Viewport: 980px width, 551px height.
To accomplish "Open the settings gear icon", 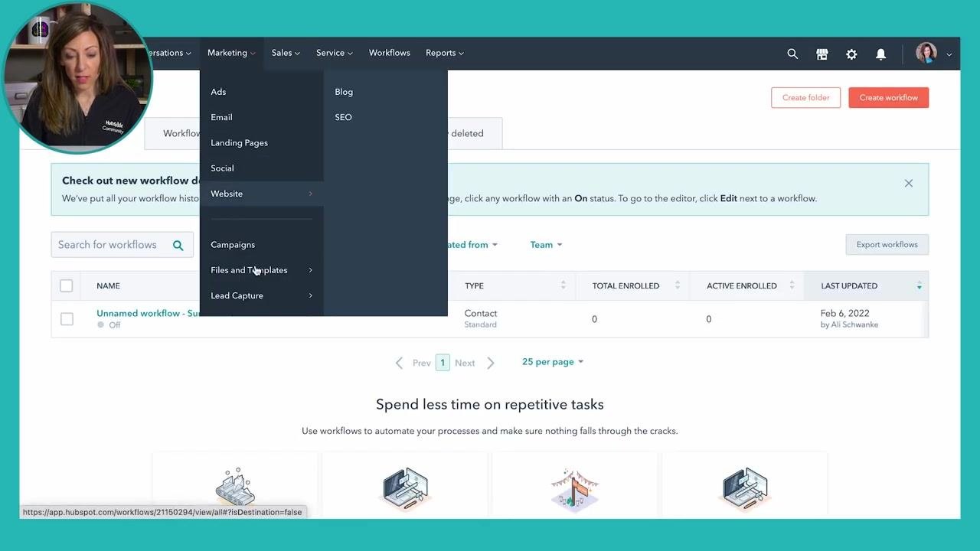I will click(x=851, y=54).
